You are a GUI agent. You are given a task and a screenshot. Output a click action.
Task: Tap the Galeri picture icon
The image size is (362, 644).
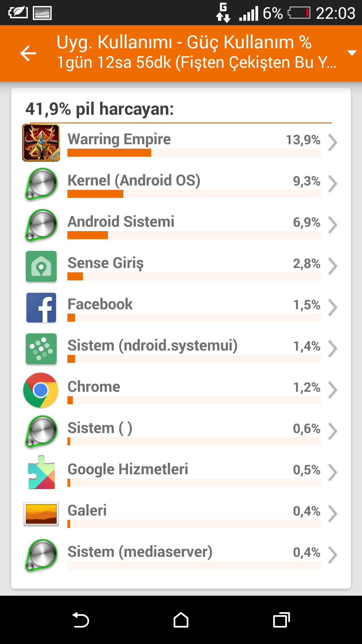(41, 514)
